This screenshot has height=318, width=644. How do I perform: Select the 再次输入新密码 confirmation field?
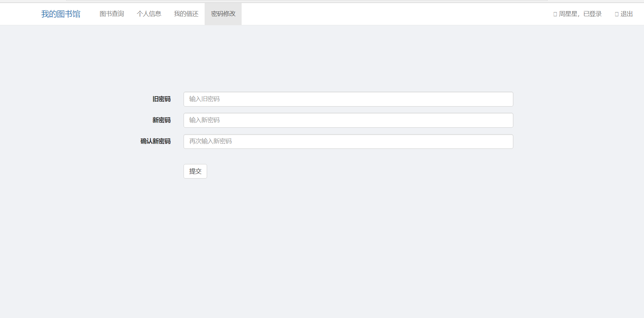click(348, 142)
